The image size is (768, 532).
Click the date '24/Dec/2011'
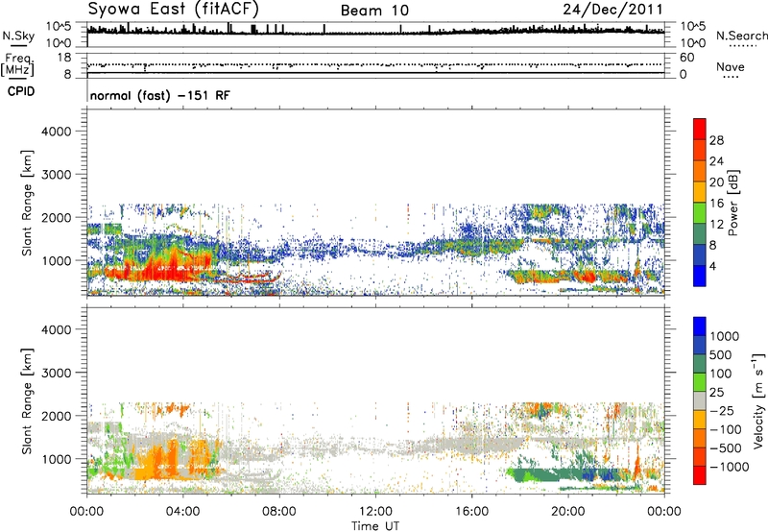[x=612, y=10]
